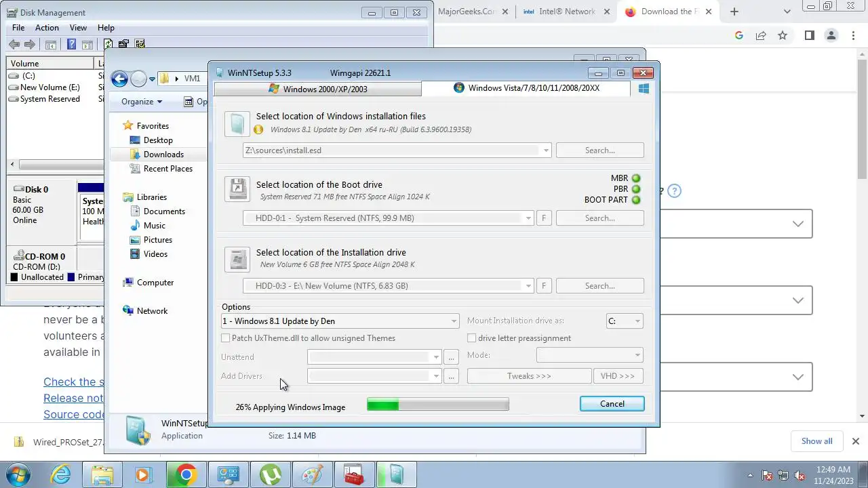The image size is (868, 488).
Task: Click the Boot drive floppy icon
Action: click(x=237, y=190)
